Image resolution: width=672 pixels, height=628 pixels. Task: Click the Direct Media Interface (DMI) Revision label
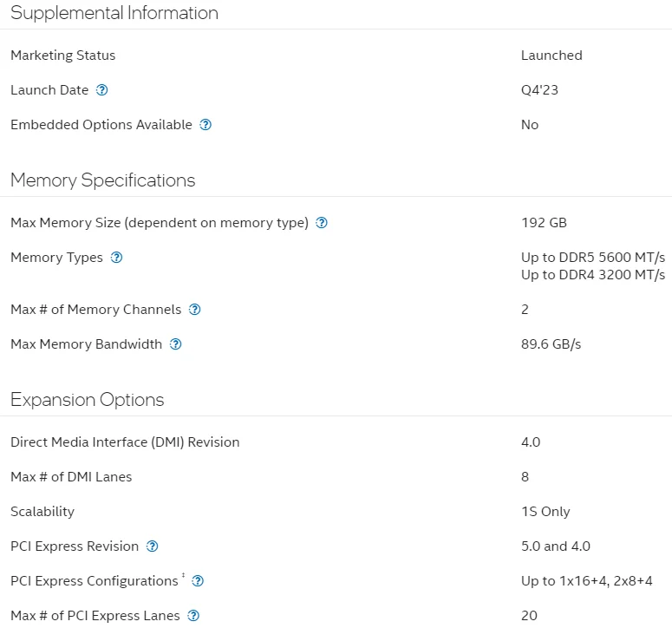pyautogui.click(x=125, y=442)
